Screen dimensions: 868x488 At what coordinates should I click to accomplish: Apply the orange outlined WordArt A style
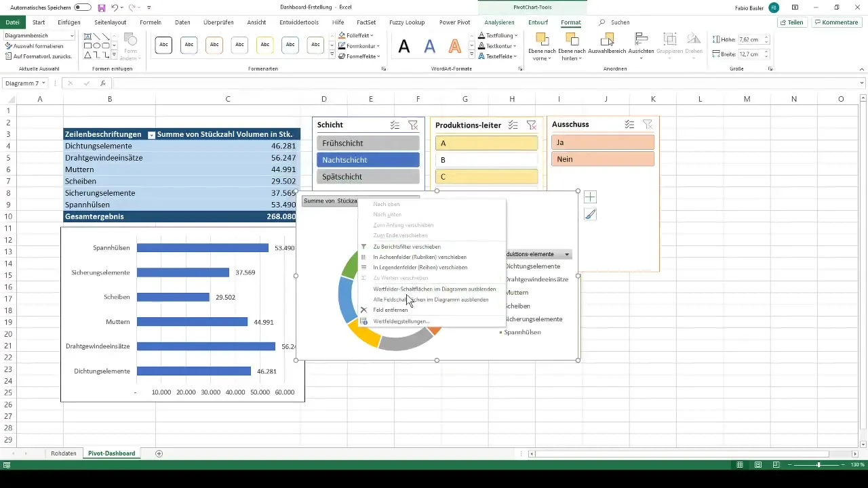pyautogui.click(x=455, y=46)
